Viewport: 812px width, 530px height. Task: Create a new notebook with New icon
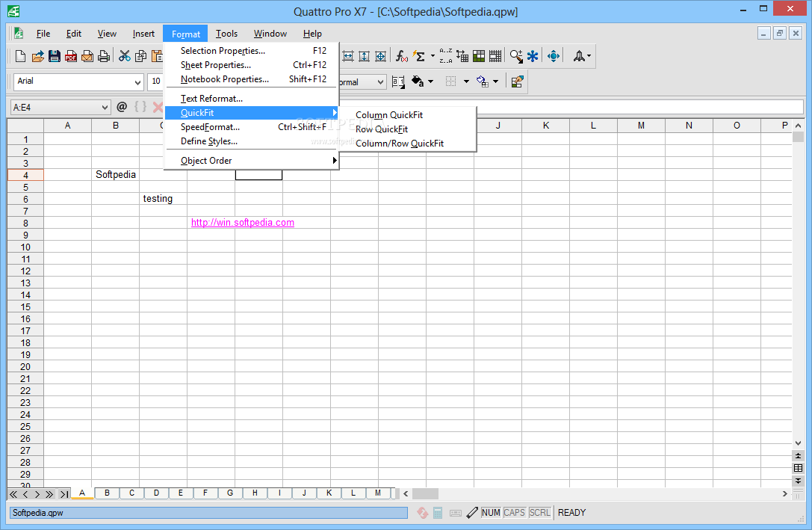coord(20,56)
